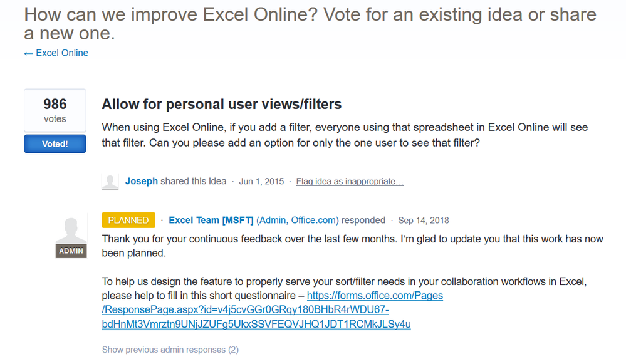The height and width of the screenshot is (364, 626).
Task: Click the ADMIN label badge
Action: click(71, 251)
